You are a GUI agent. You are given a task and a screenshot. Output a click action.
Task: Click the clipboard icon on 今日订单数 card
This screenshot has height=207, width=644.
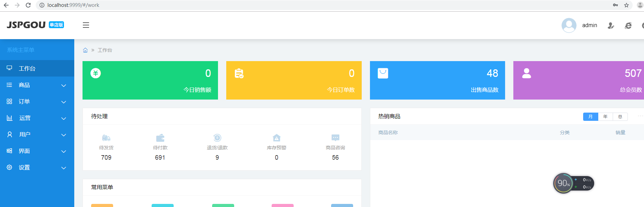[x=239, y=73]
